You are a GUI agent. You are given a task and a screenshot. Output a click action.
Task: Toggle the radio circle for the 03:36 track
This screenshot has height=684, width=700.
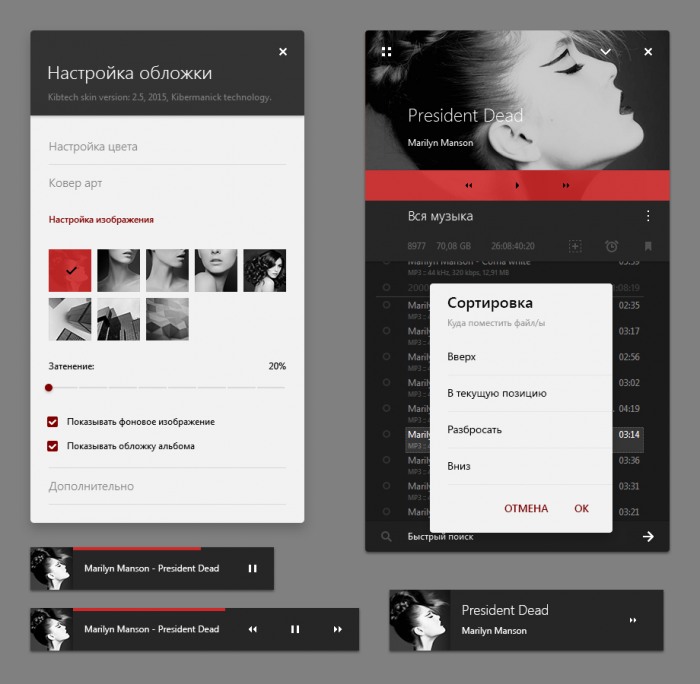387,460
